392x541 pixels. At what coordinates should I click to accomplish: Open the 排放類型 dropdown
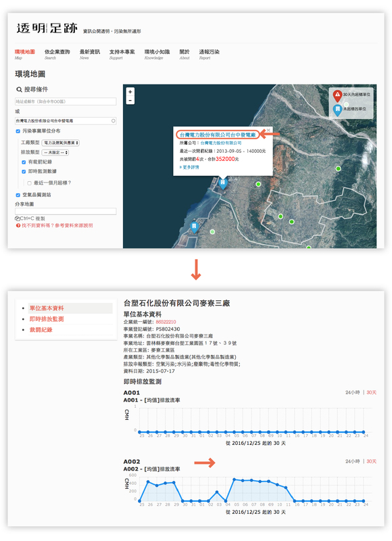click(x=55, y=153)
